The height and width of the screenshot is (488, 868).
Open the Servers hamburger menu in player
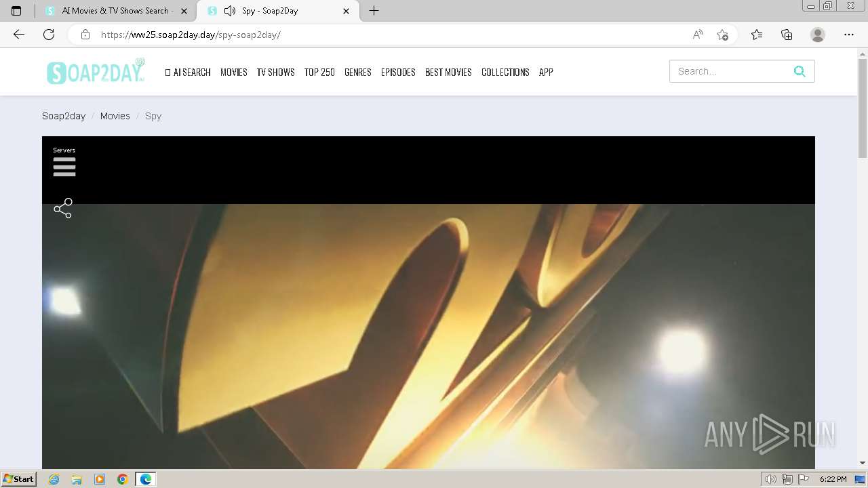coord(64,167)
